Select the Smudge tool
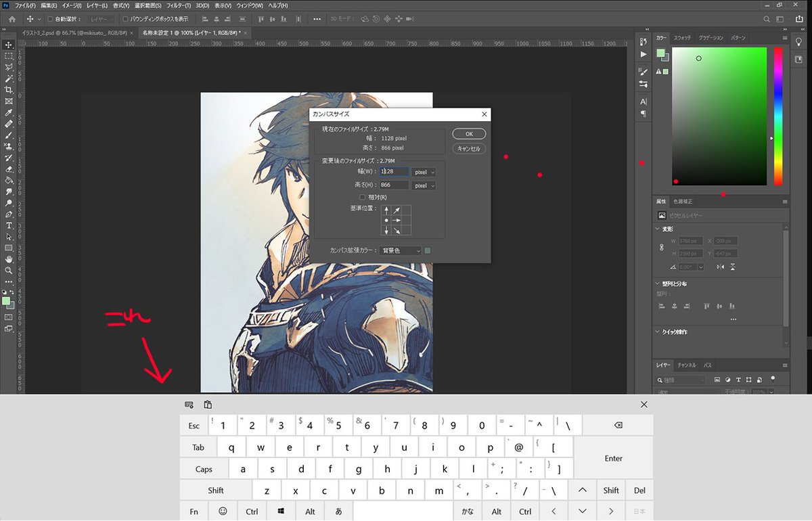 coord(9,191)
